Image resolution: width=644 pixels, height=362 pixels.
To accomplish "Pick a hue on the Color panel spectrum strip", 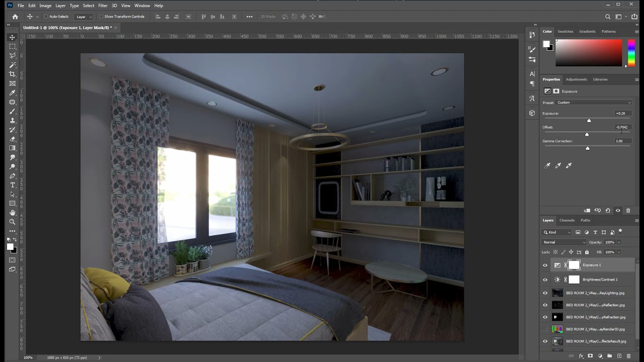I will 631,52.
